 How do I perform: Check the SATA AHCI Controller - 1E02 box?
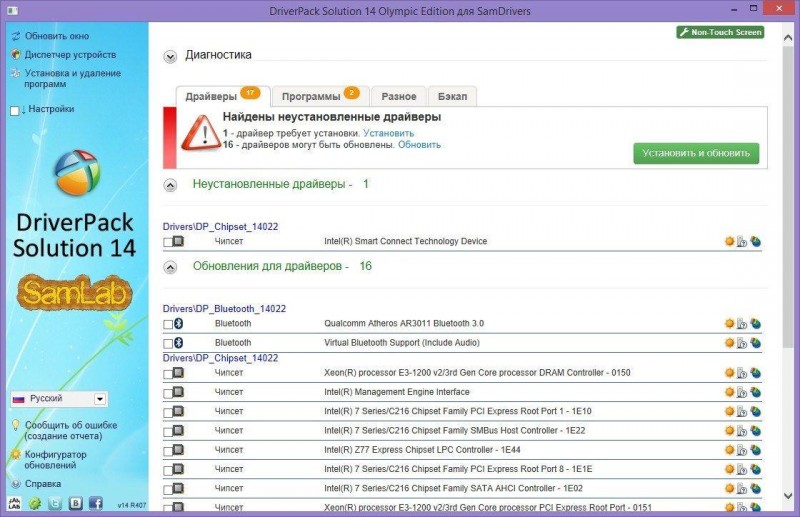point(168,489)
